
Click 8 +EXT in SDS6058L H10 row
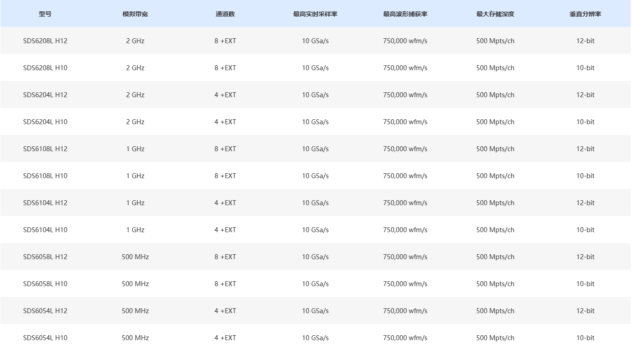pyautogui.click(x=225, y=284)
